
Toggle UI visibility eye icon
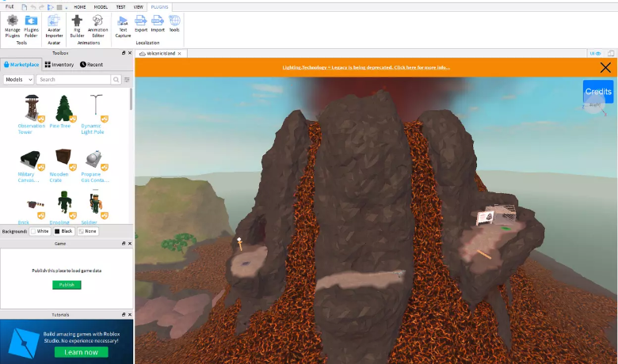[595, 54]
